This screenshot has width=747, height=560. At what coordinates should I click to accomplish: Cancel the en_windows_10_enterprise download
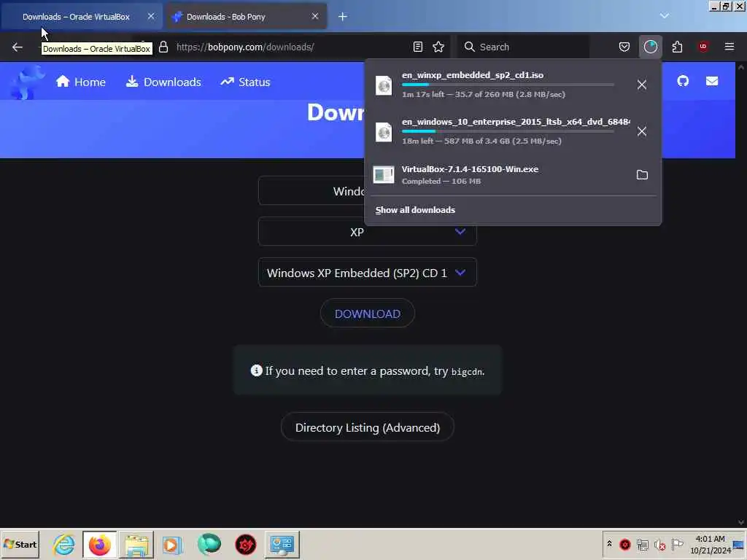642,131
